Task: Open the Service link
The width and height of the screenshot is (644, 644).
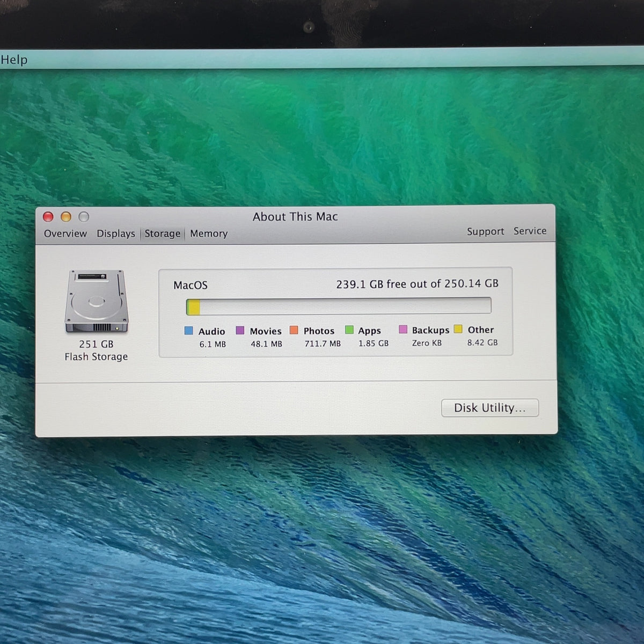Action: 530,231
